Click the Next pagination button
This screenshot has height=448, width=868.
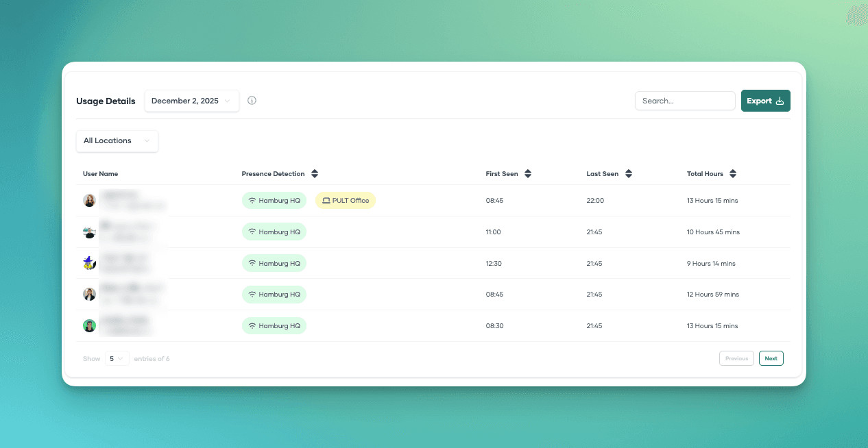coord(771,358)
